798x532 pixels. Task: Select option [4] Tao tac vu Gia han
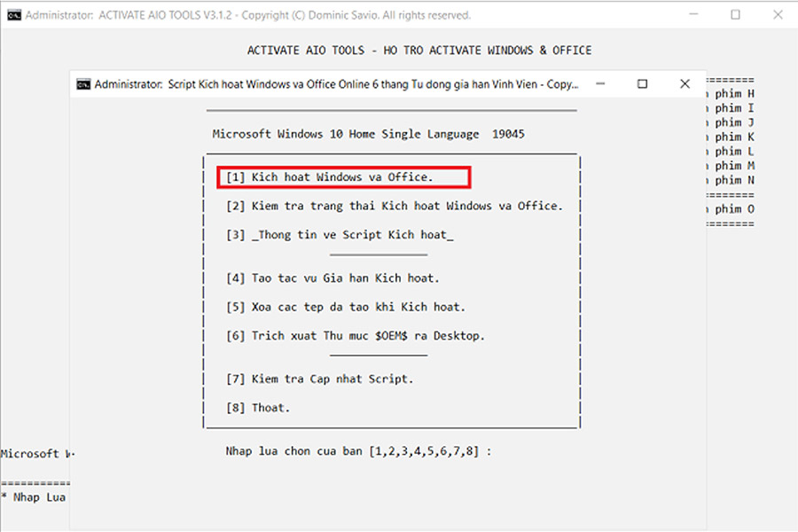tap(332, 278)
